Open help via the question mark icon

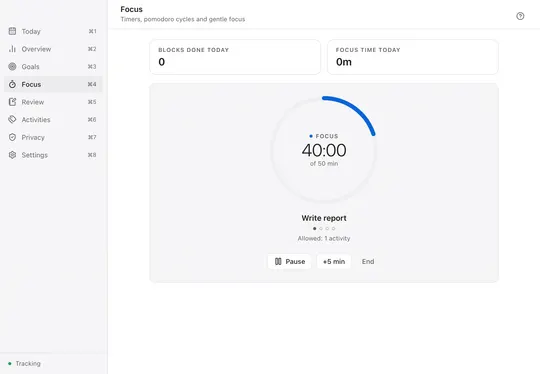click(x=520, y=16)
